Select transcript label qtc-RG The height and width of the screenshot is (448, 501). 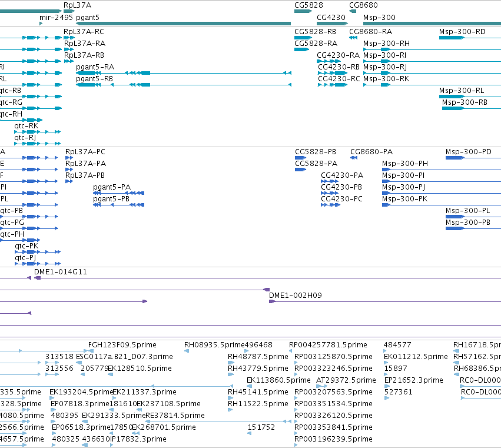(x=11, y=102)
